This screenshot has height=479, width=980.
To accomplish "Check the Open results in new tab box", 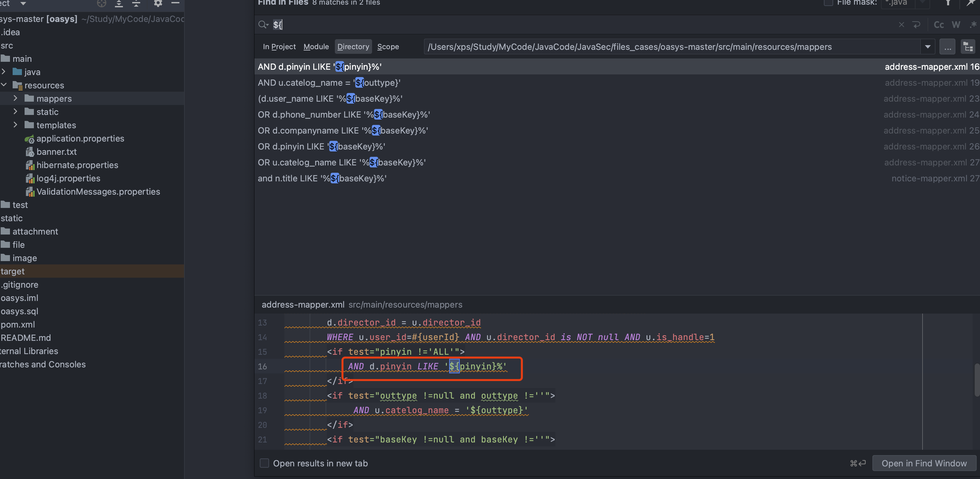I will click(x=264, y=463).
